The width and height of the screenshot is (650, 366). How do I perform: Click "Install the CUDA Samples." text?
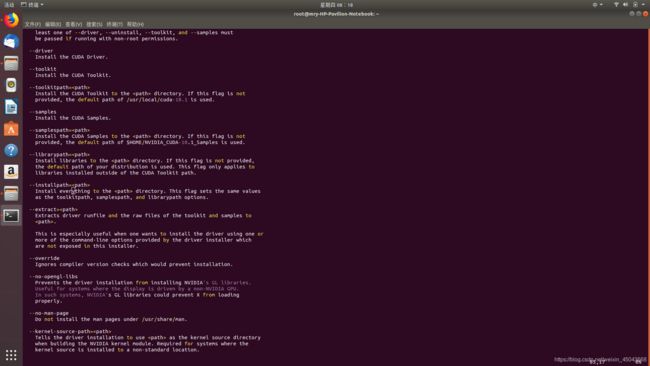click(x=73, y=118)
